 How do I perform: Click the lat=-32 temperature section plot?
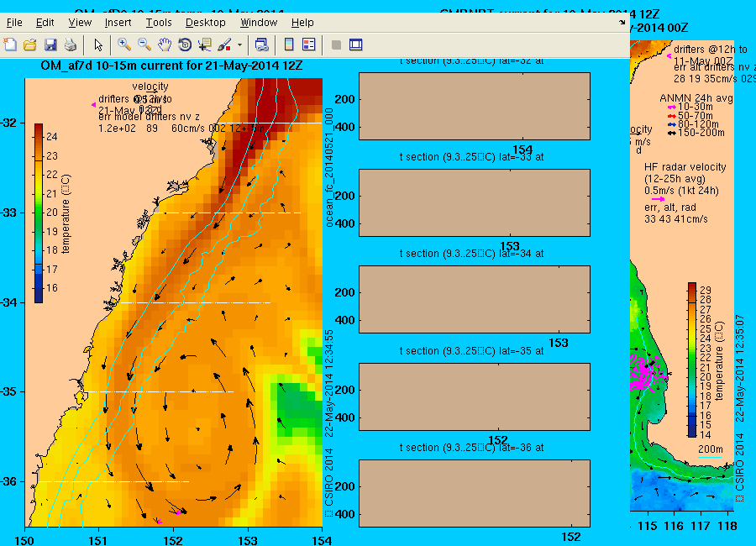pyautogui.click(x=475, y=106)
